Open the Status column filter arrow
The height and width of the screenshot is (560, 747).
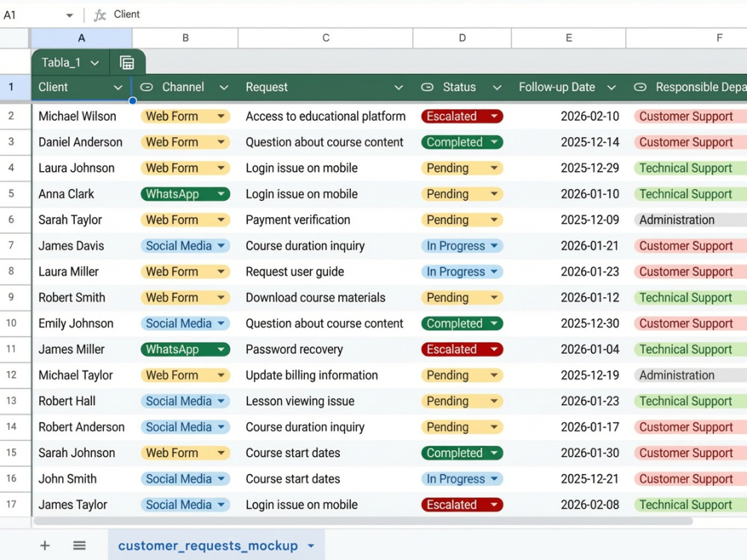(x=497, y=87)
